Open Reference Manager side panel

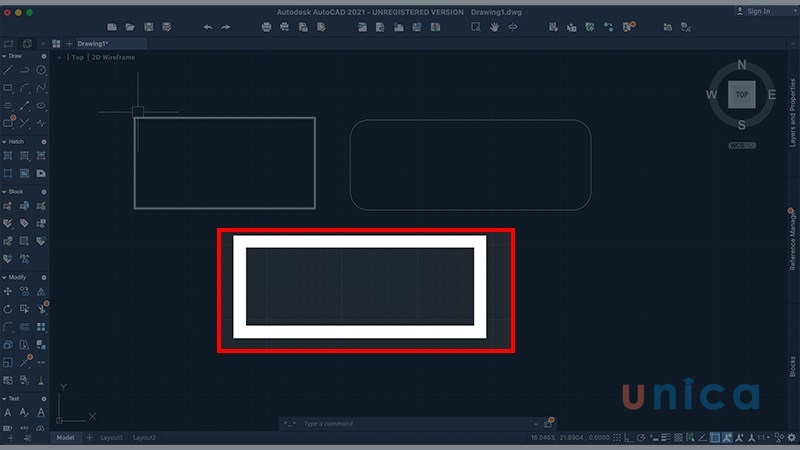click(x=792, y=240)
